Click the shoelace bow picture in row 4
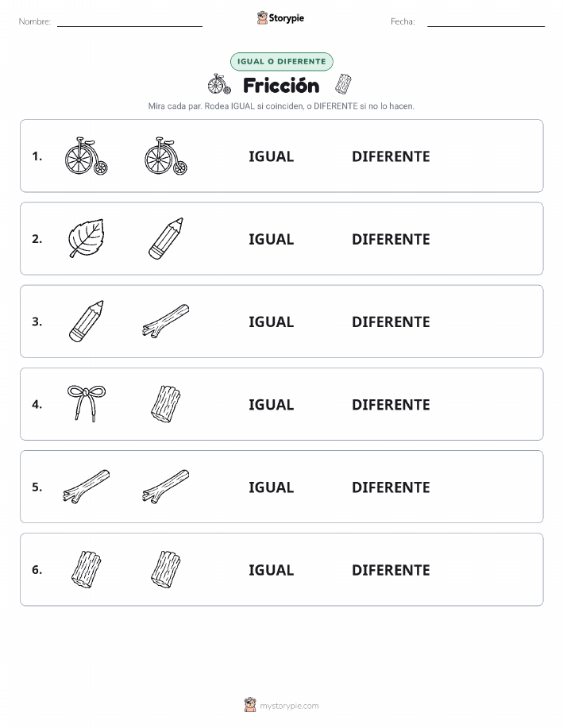Screen dimensions: 563x728 tap(87, 403)
